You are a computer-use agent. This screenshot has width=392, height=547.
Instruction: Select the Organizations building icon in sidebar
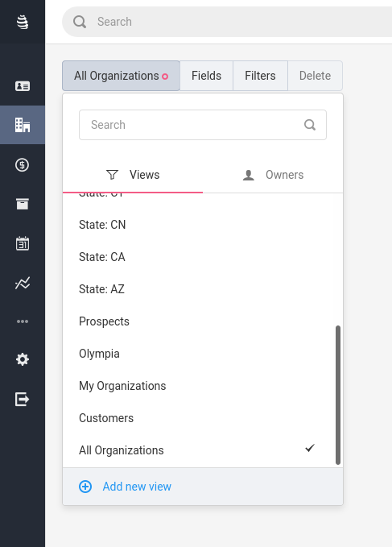click(23, 125)
